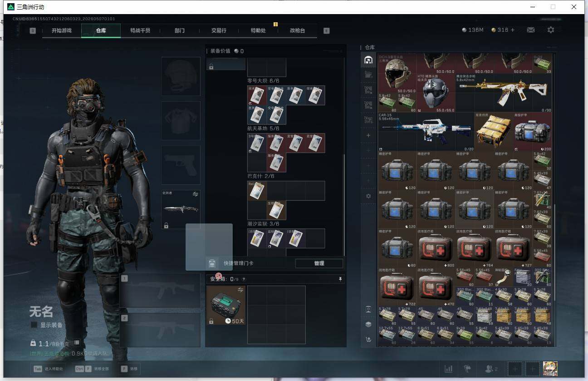Image resolution: width=588 pixels, height=381 pixels.
Task: Click the player avatar in bottom right
Action: coord(550,368)
